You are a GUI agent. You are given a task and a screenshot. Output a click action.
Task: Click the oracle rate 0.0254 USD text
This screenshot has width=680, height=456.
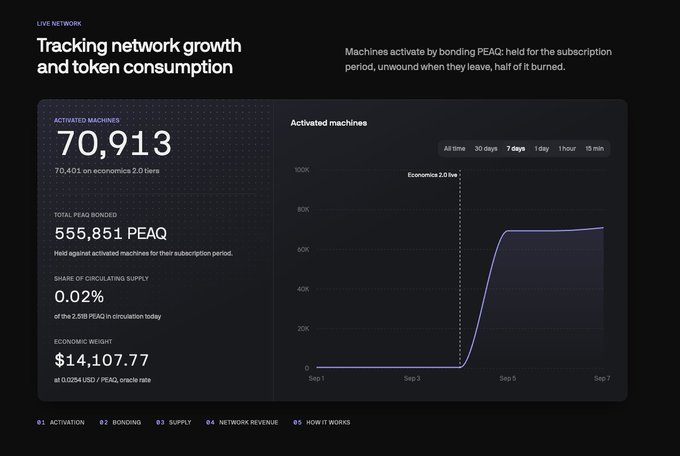point(102,380)
